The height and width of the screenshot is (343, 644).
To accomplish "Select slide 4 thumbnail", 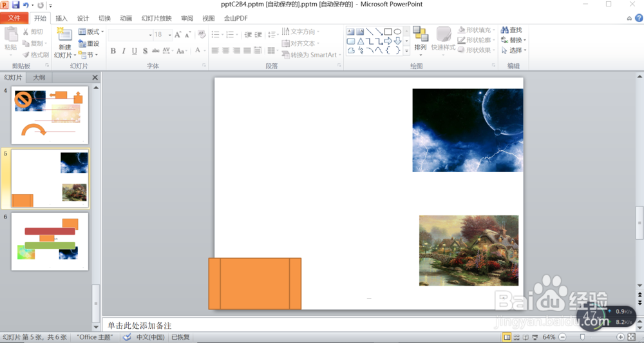I will (50, 115).
